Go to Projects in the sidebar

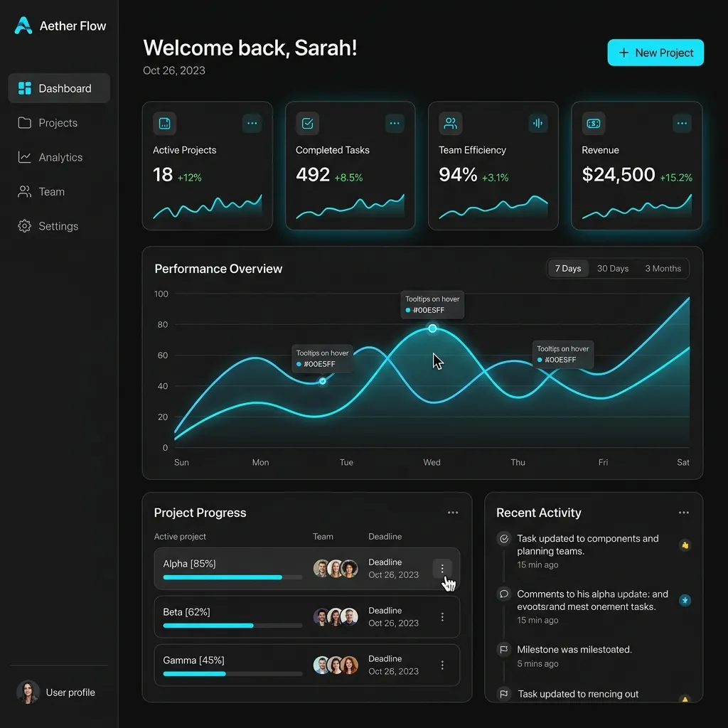pyautogui.click(x=59, y=122)
